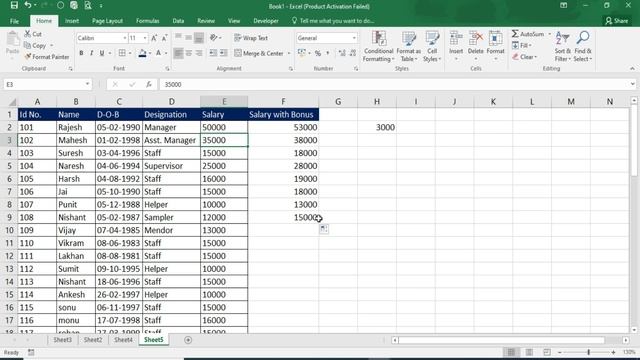Click the Accounting currency format icon
This screenshot has width=640, height=360.
(x=301, y=53)
